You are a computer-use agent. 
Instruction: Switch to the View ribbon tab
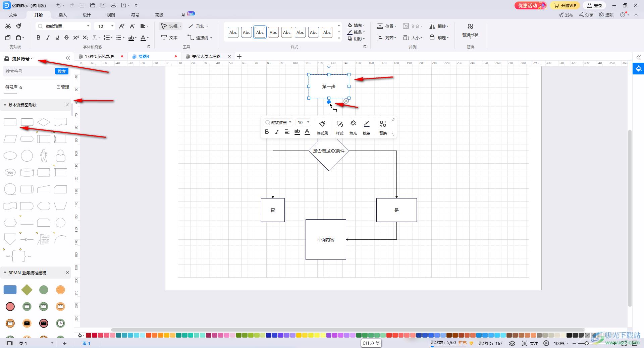111,15
